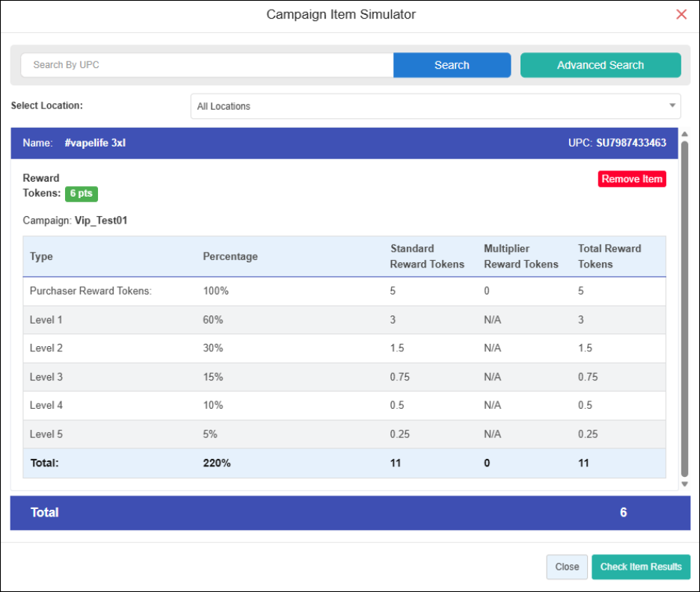Click the Close button at the bottom
The width and height of the screenshot is (700, 592).
point(566,567)
